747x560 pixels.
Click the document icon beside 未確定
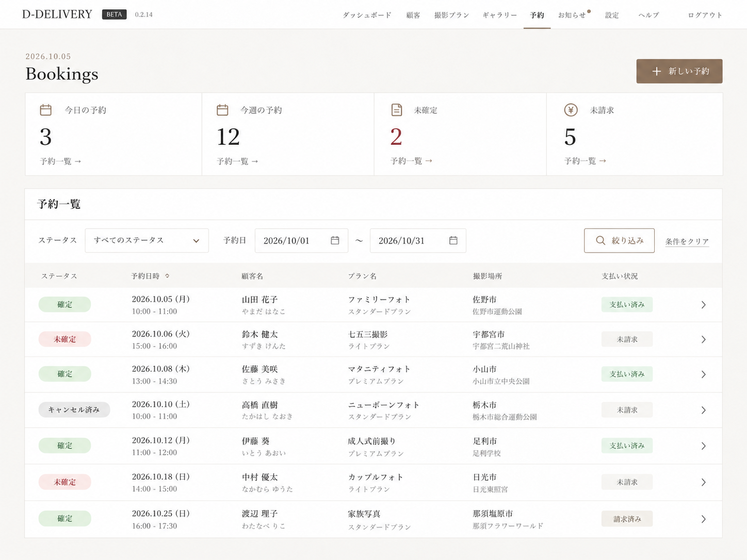pos(396,110)
